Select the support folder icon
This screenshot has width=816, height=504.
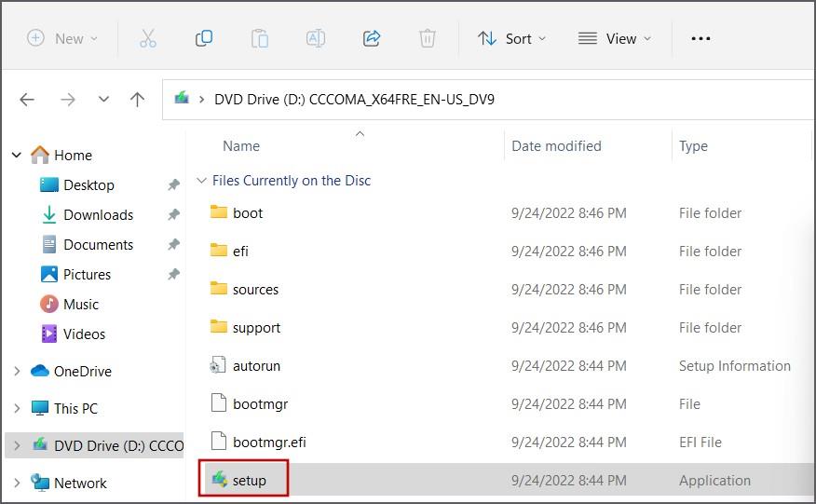(x=219, y=327)
